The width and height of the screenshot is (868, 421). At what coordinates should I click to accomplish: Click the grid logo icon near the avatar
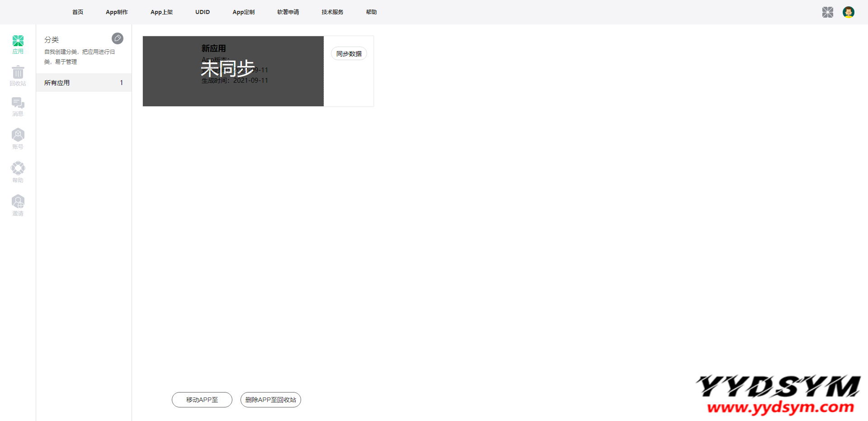click(827, 12)
